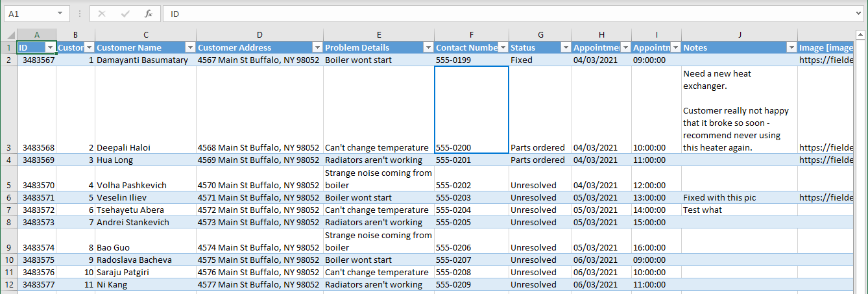This screenshot has width=868, height=294.
Task: Open the image link in Damayanti's row
Action: [826, 60]
